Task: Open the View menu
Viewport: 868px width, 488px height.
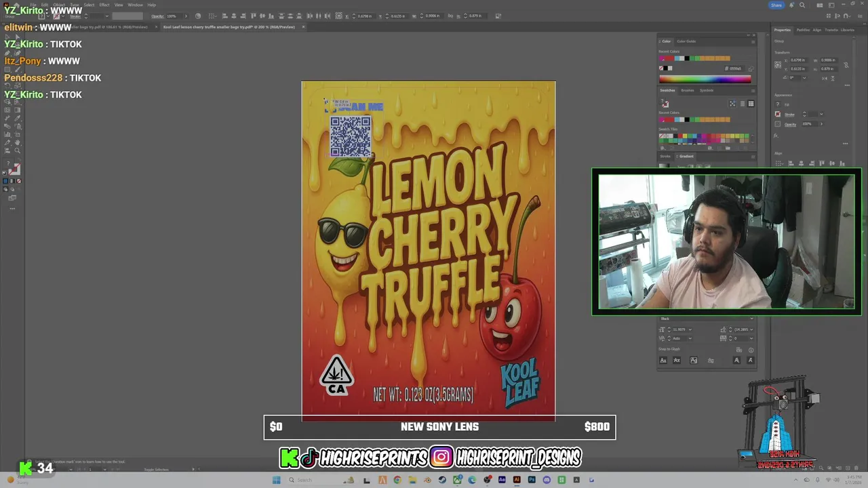Action: pyautogui.click(x=119, y=5)
